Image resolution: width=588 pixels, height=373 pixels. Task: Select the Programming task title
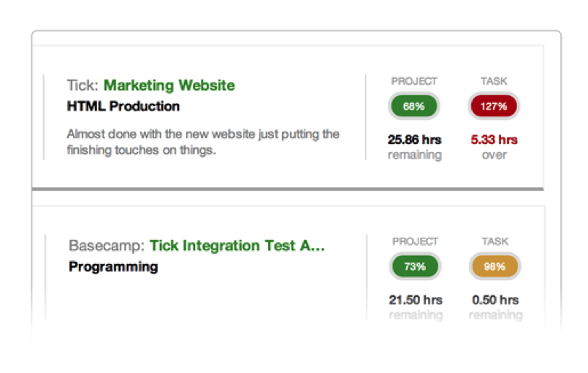(113, 267)
